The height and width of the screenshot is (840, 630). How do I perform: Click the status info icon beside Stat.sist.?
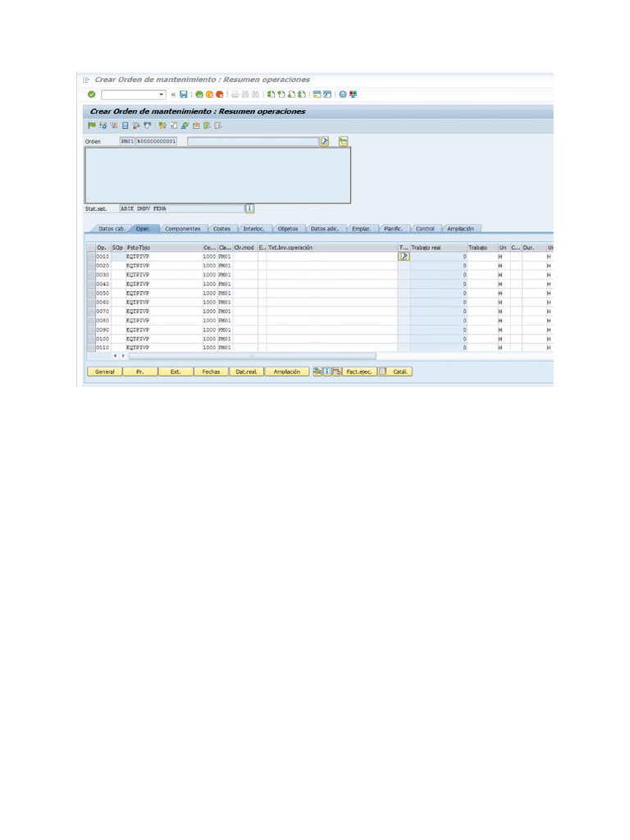tap(249, 208)
